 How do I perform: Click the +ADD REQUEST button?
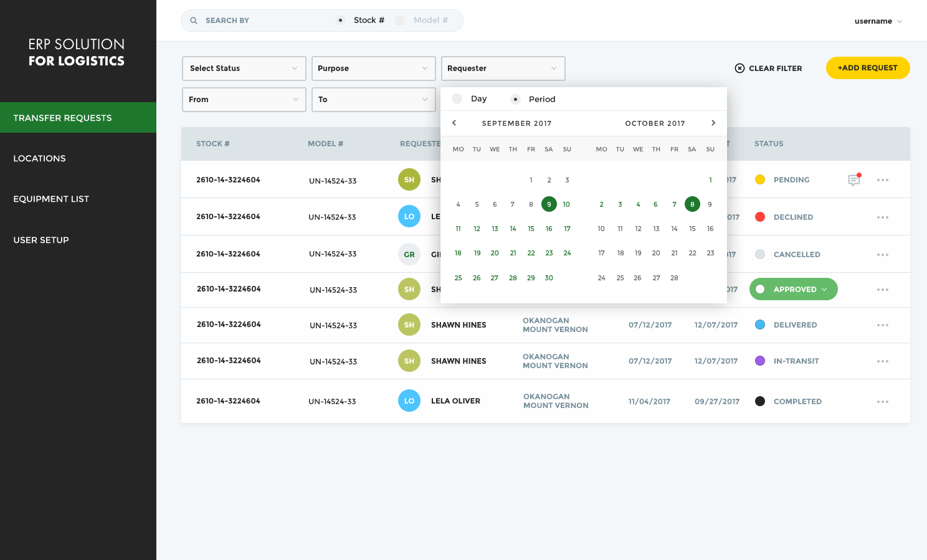(x=868, y=68)
